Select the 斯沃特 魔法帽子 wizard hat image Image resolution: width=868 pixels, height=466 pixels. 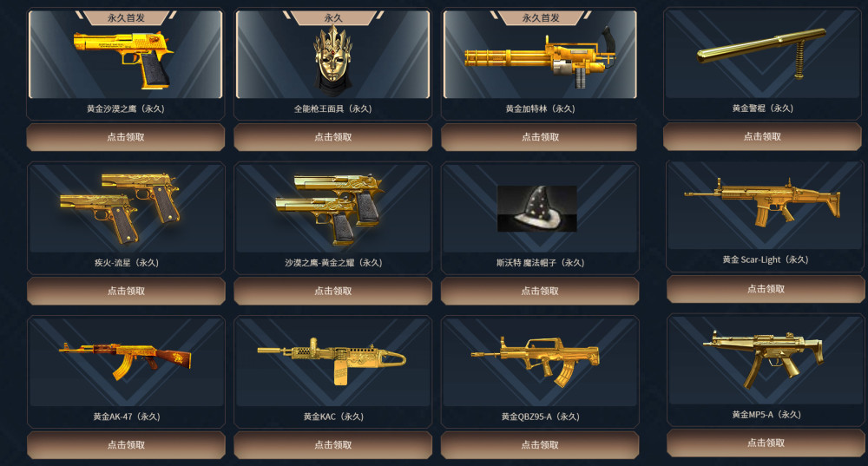coord(537,208)
